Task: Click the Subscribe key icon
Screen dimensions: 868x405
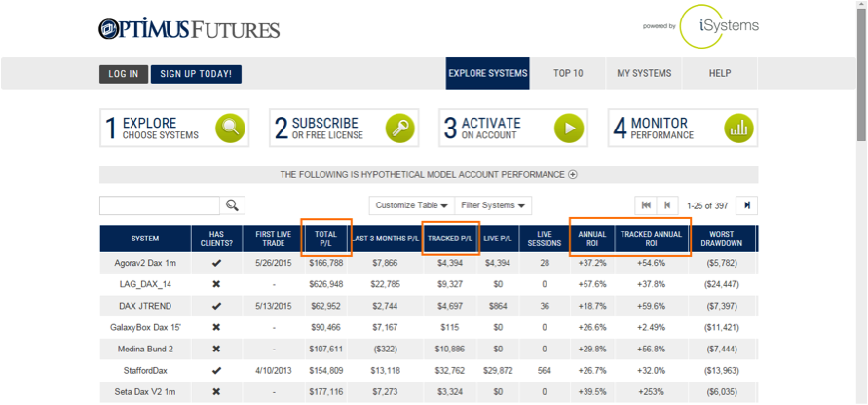Action: pos(399,128)
